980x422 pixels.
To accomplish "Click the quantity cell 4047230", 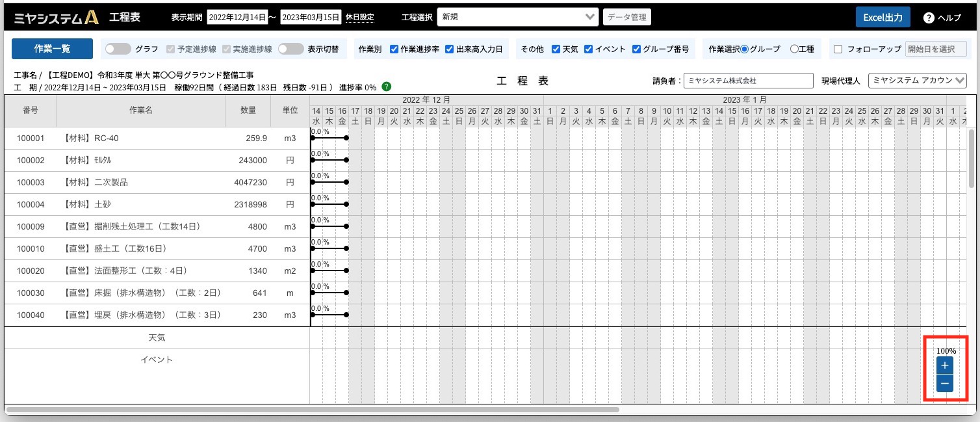I will 250,183.
